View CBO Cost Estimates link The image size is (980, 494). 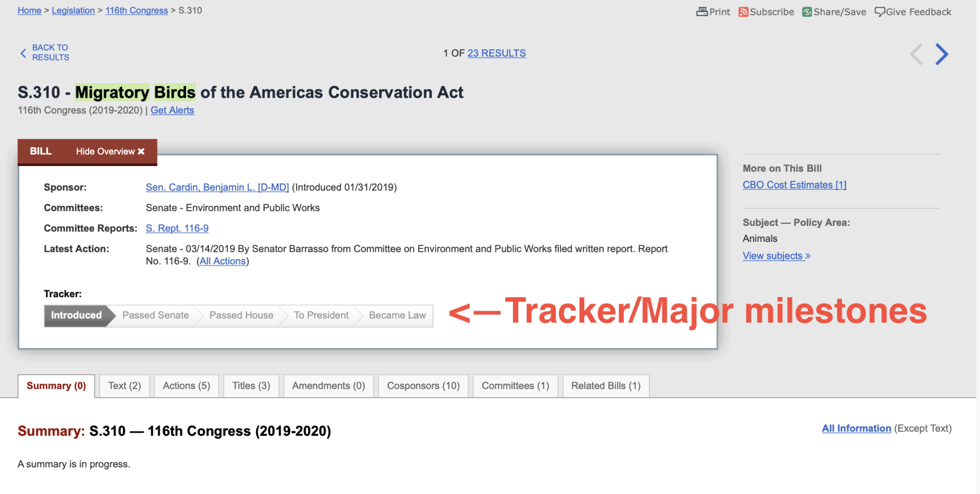coord(794,184)
